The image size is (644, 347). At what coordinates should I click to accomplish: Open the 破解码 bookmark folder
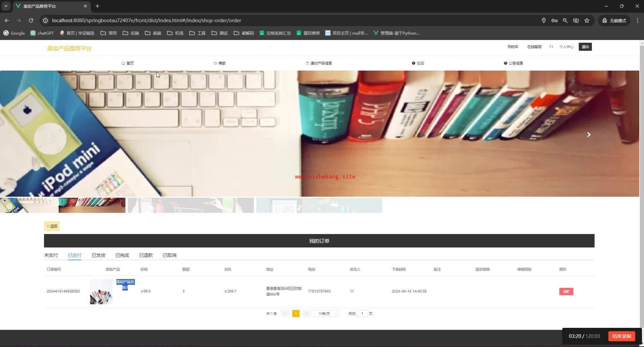[x=244, y=33]
